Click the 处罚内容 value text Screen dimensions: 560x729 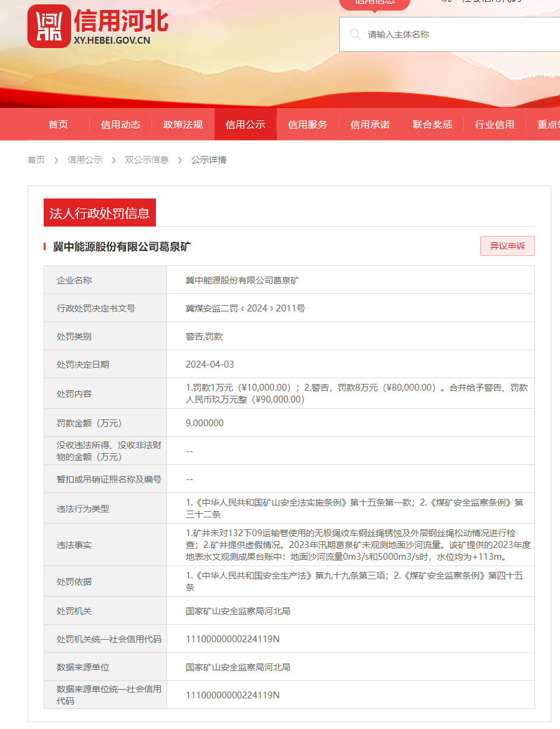[x=357, y=393]
